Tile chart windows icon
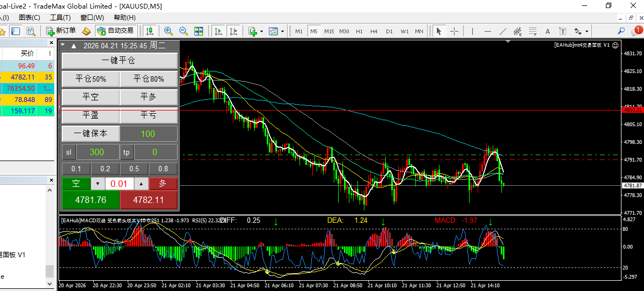644x291 pixels. pyautogui.click(x=199, y=31)
